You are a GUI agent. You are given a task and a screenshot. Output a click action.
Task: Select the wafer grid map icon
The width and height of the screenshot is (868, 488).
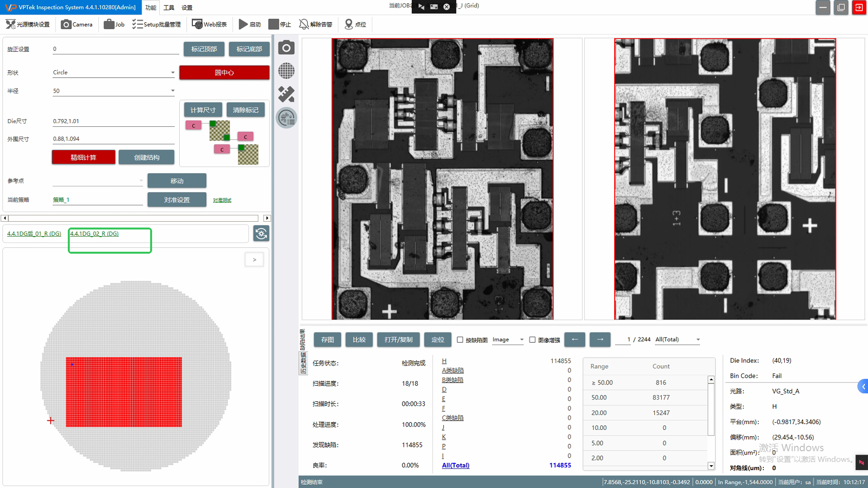[x=286, y=71]
